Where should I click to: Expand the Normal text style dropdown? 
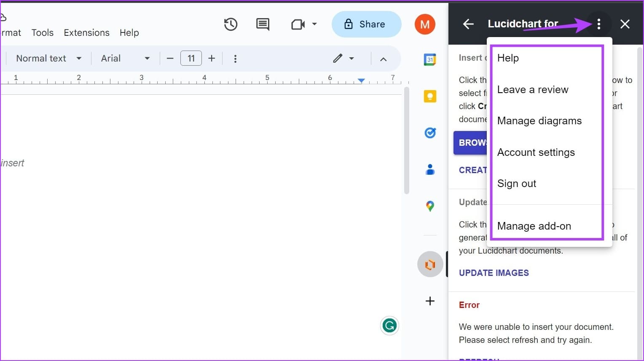click(x=48, y=59)
